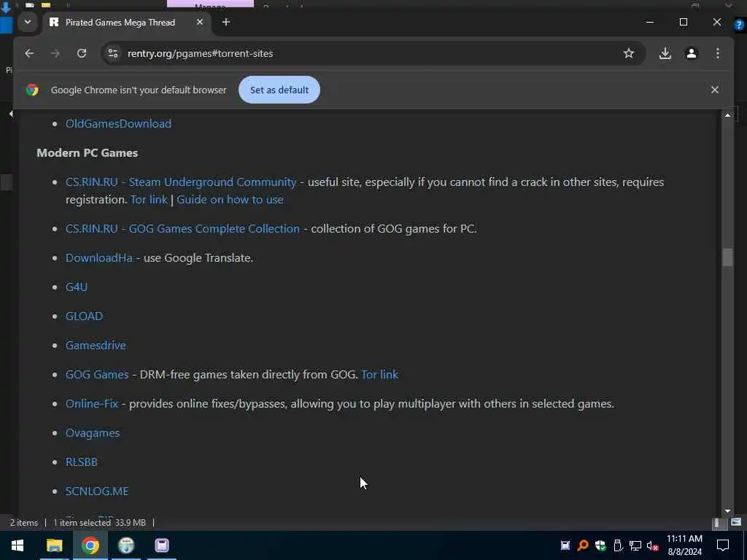Open the Gamesdrive link
The width and height of the screenshot is (747, 560).
(96, 345)
